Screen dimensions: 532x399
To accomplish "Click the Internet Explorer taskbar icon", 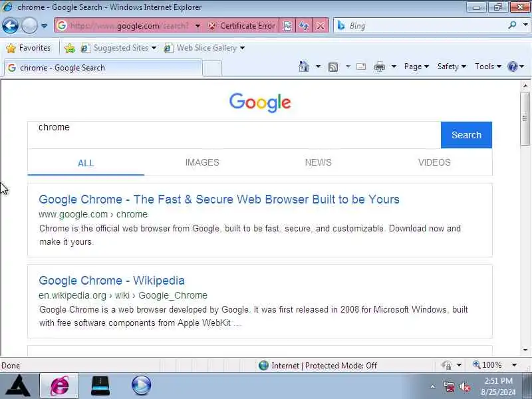I will point(59,386).
